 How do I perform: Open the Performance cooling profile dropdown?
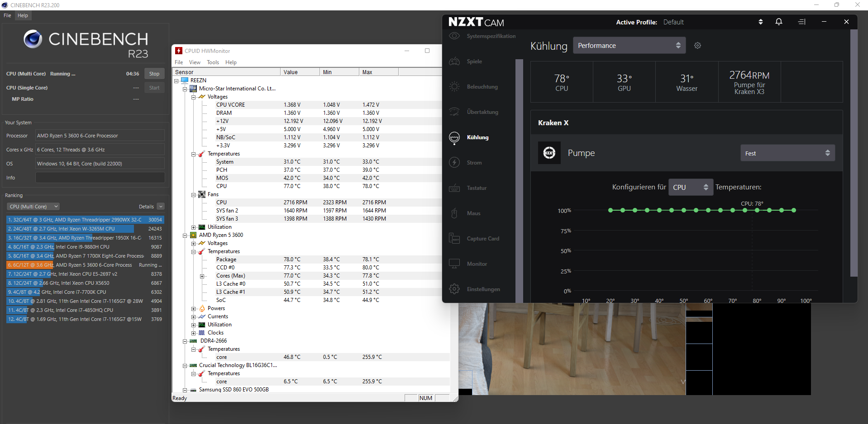[629, 45]
